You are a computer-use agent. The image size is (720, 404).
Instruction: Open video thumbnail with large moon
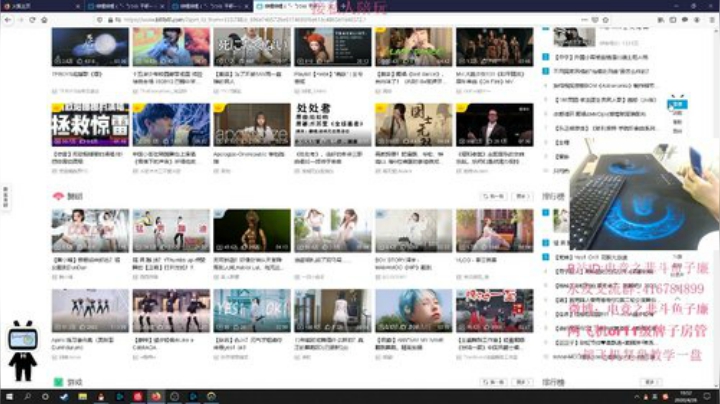[90, 47]
